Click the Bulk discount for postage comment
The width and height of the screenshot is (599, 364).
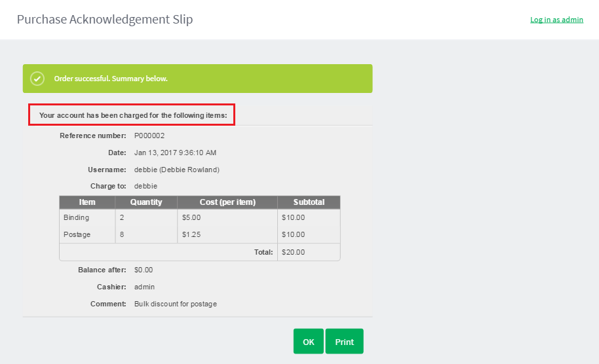176,304
